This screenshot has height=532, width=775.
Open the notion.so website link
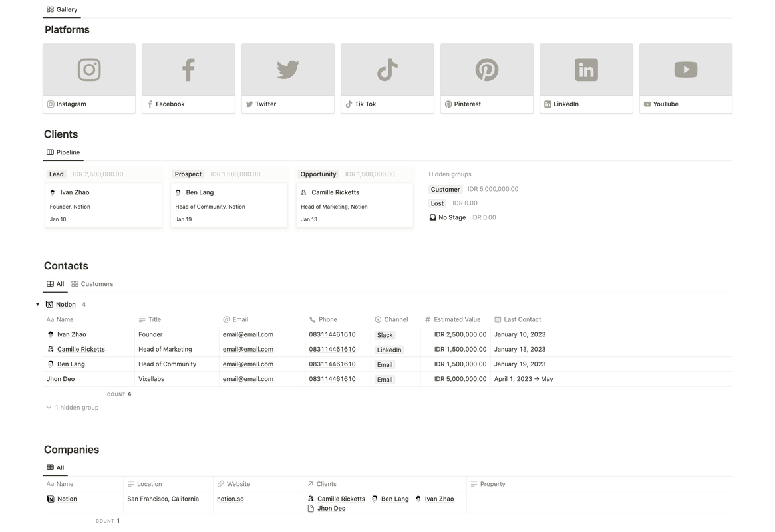click(230, 499)
